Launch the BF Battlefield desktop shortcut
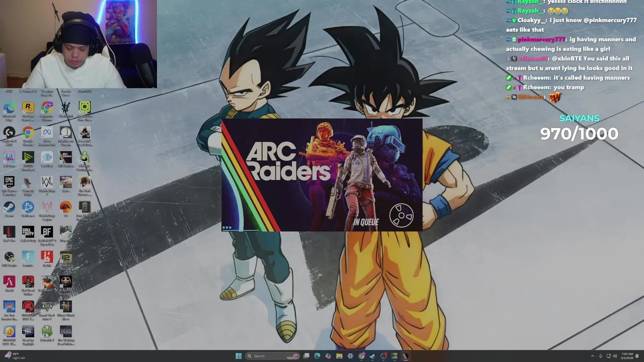 pos(47,235)
